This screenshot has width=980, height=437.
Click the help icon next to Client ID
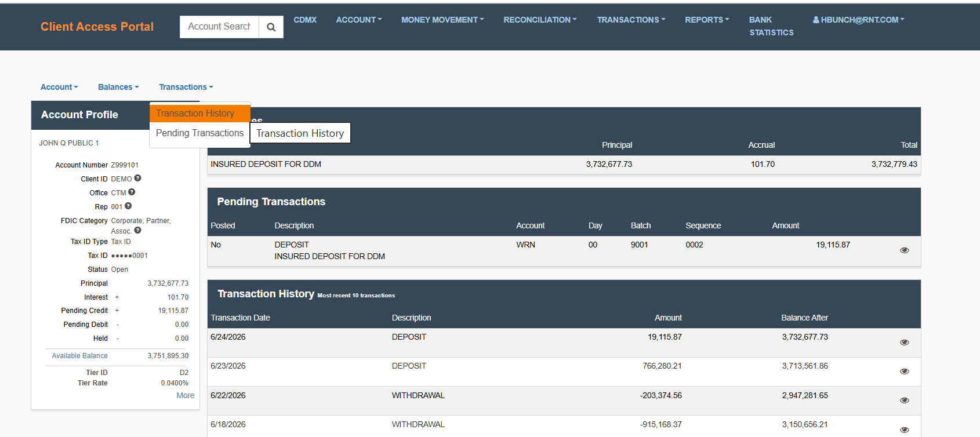138,179
